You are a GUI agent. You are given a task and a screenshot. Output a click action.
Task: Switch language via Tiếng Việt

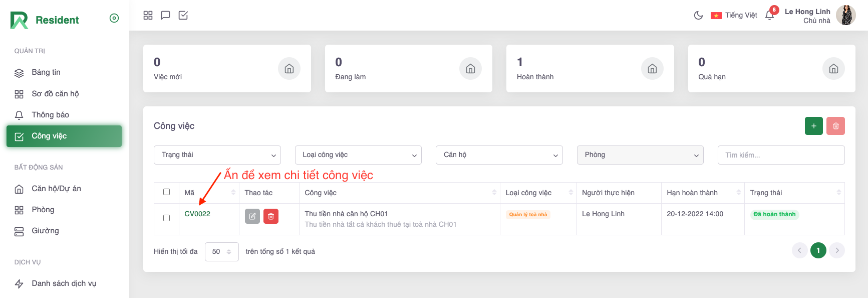click(734, 16)
